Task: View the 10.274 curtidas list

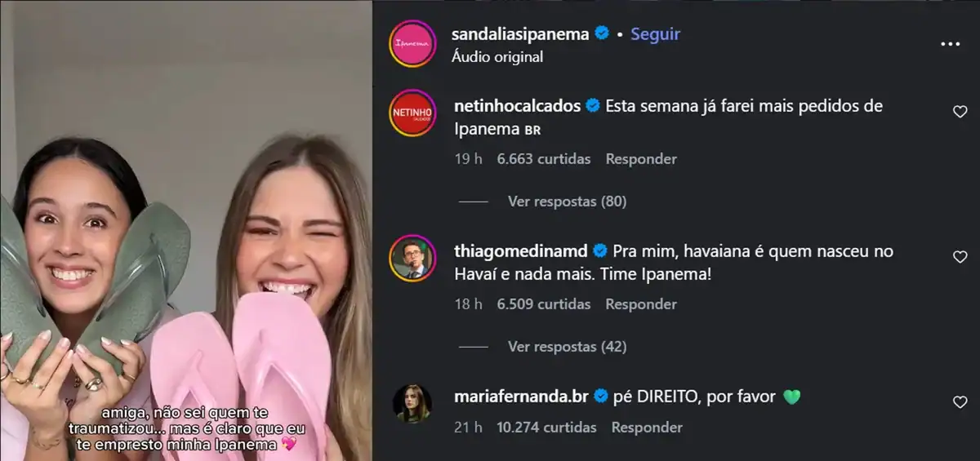Action: click(x=546, y=427)
